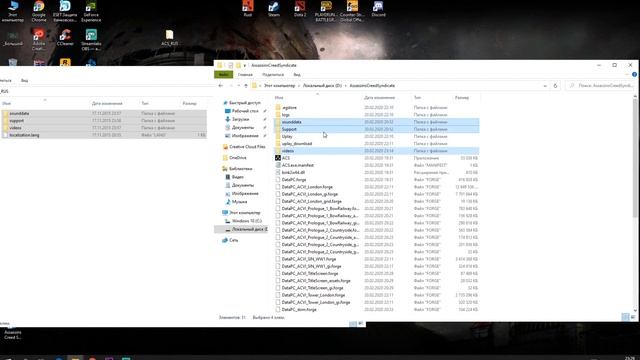This screenshot has height=360, width=640.
Task: Select the DataPC_dom.forge file
Action: (x=376, y=309)
